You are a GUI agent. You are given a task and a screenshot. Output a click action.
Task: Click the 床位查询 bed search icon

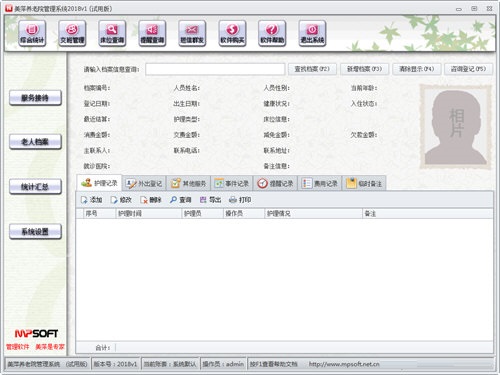(x=112, y=33)
